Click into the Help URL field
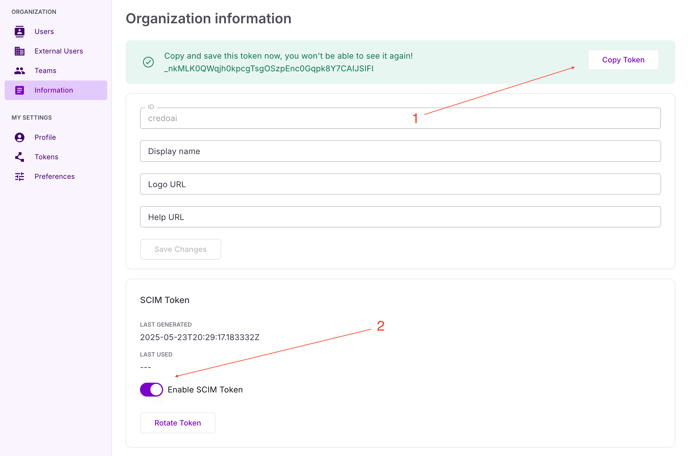 400,217
